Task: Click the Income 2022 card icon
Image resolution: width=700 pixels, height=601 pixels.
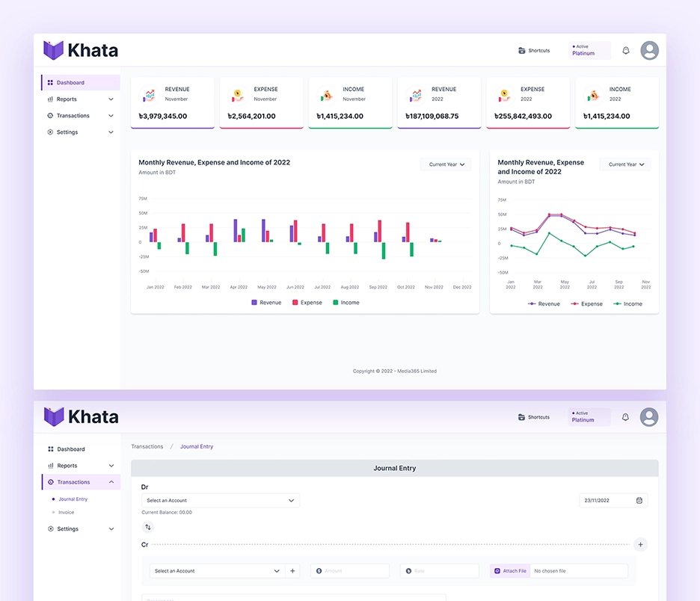Action: [593, 95]
